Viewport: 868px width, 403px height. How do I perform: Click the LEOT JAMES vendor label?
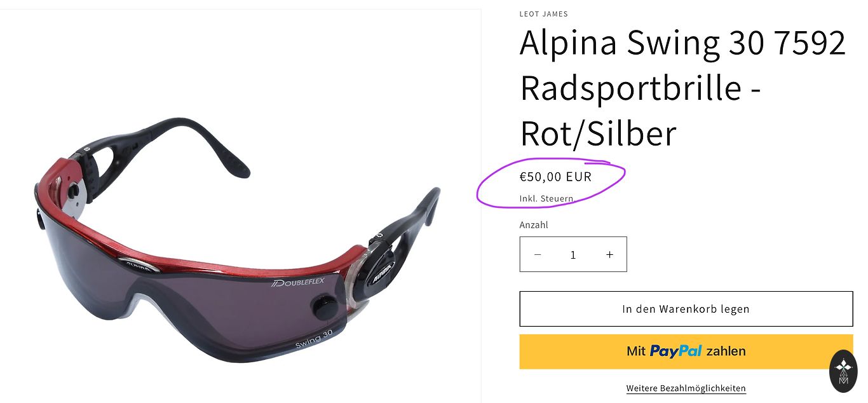544,14
